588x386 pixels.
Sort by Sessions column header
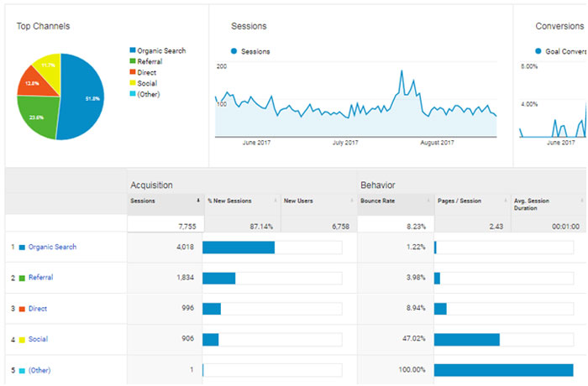pos(165,204)
